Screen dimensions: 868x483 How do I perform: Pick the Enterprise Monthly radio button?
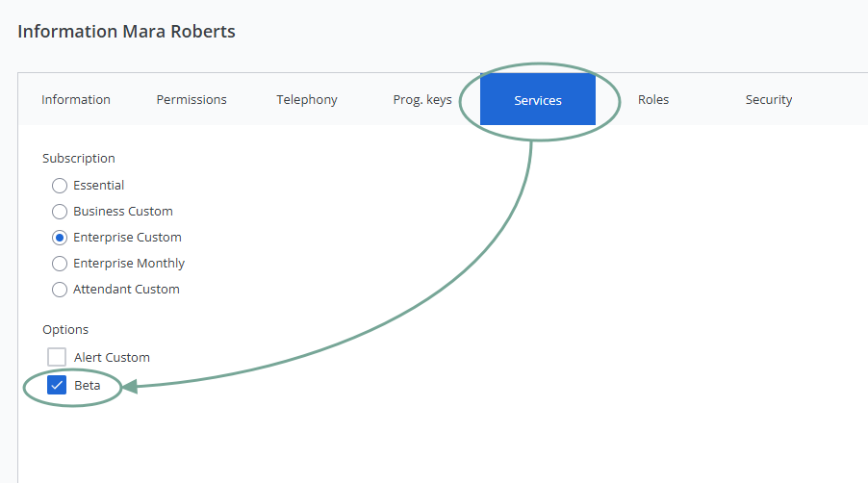pyautogui.click(x=60, y=264)
